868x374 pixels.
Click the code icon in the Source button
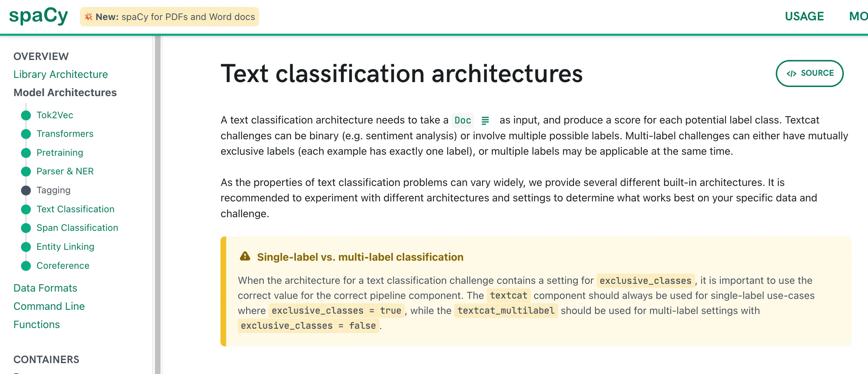[x=791, y=73]
